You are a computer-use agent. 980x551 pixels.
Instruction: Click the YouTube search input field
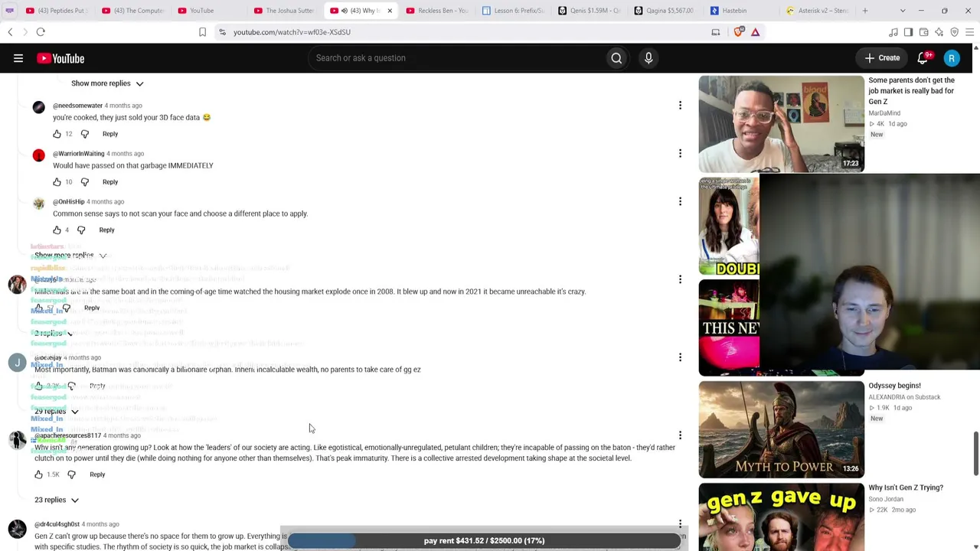coord(456,58)
